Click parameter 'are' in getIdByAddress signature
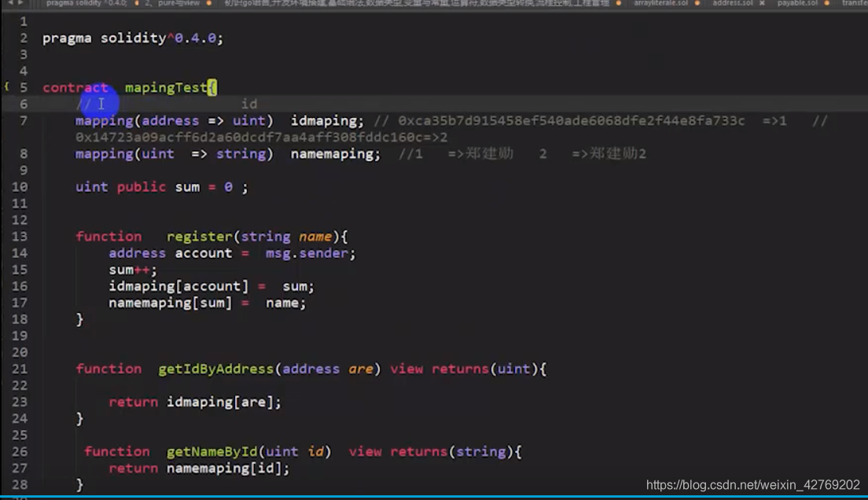 point(360,369)
